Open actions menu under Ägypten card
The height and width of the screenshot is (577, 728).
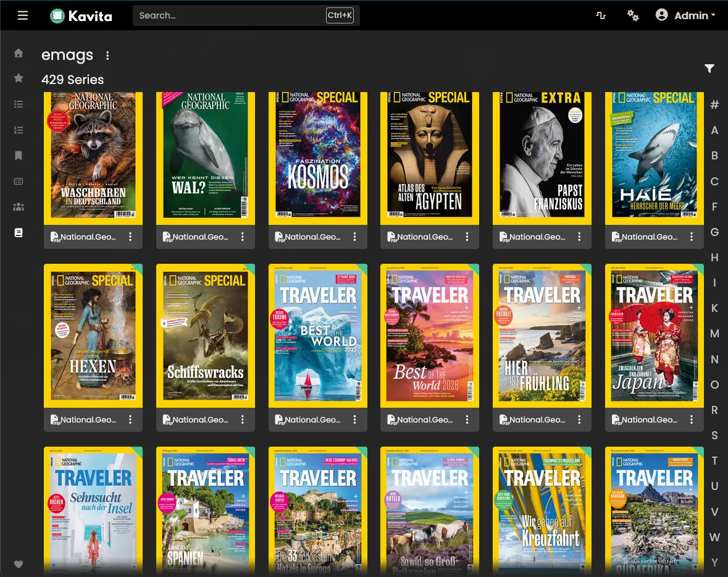[x=467, y=237]
